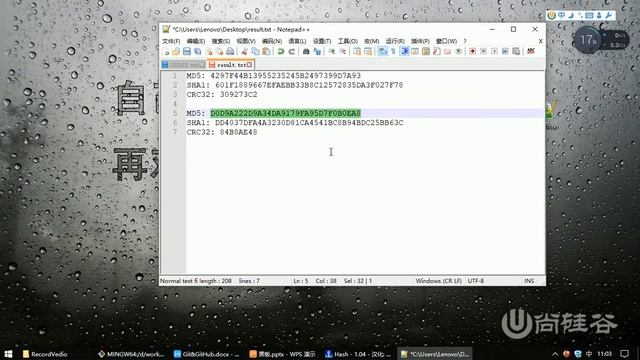Image resolution: width=640 pixels, height=360 pixels.
Task: Open the 编辑(E) menu
Action: pos(196,41)
